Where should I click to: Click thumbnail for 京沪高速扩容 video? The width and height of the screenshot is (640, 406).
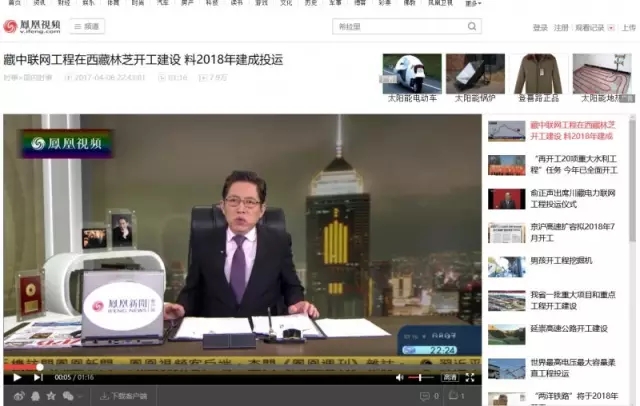click(x=507, y=233)
